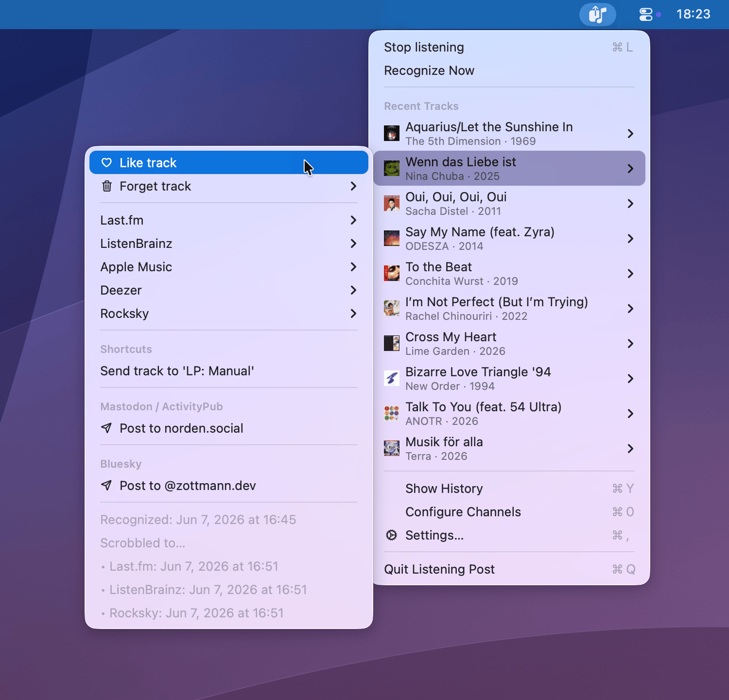
Task: Open Control Center in the menu bar
Action: [x=646, y=15]
